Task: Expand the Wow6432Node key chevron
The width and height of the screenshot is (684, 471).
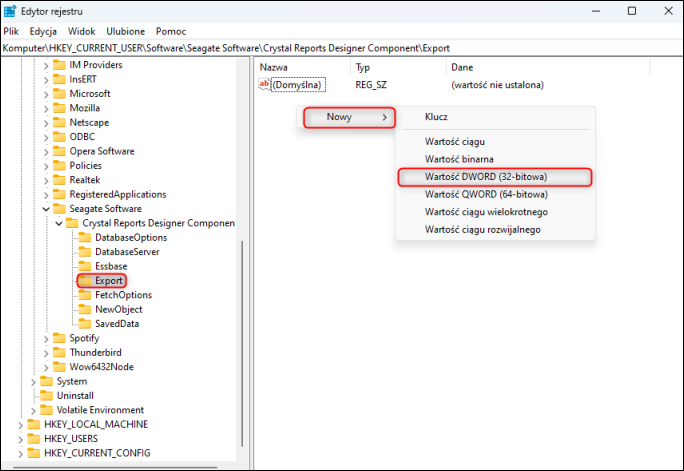Action: 46,368
